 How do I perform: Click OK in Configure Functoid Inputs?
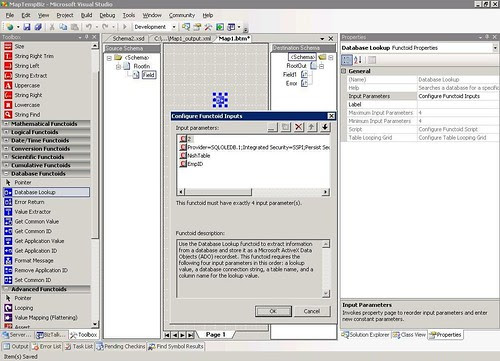pos(273,311)
